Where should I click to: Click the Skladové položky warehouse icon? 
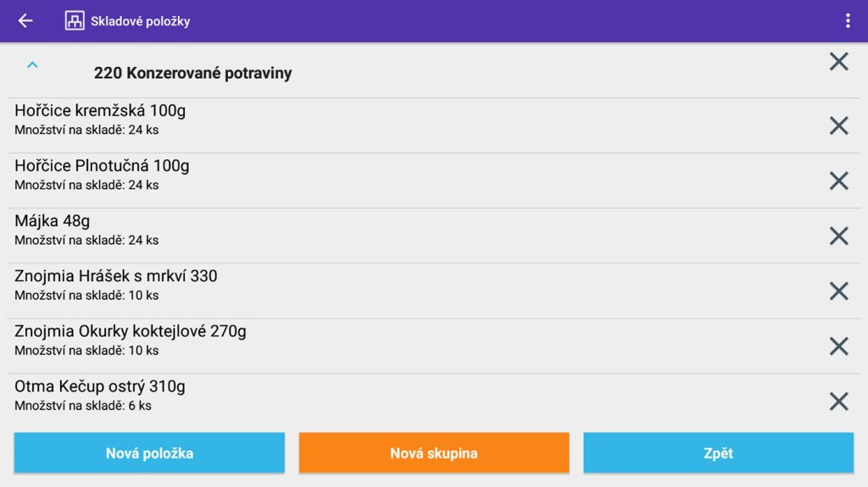[x=75, y=21]
